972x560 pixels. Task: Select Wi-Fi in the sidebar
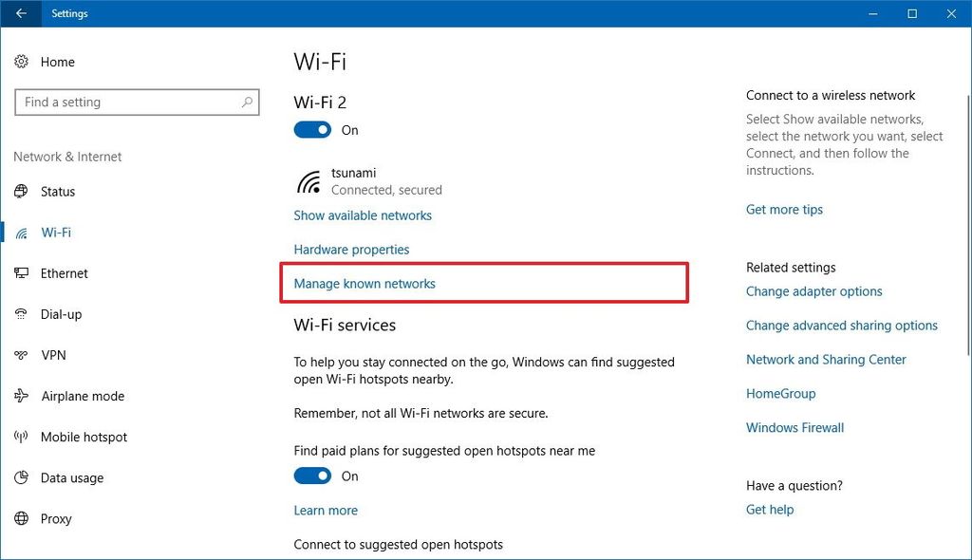pos(56,233)
